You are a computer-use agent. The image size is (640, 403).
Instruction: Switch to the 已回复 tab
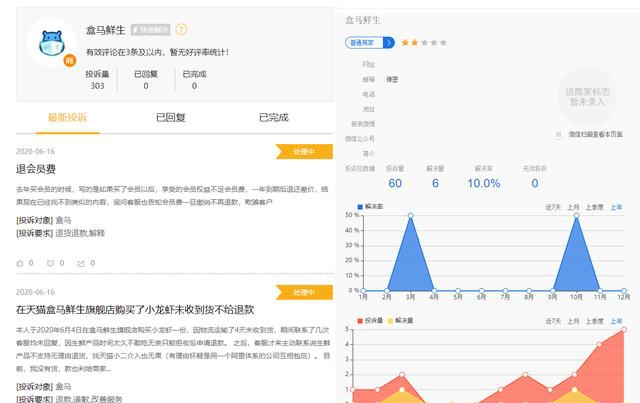[x=170, y=117]
